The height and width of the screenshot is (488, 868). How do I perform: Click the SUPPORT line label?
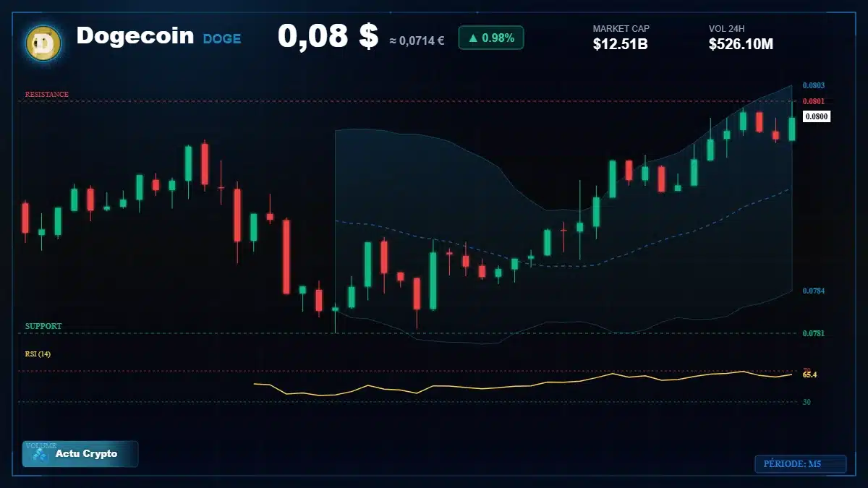point(43,326)
